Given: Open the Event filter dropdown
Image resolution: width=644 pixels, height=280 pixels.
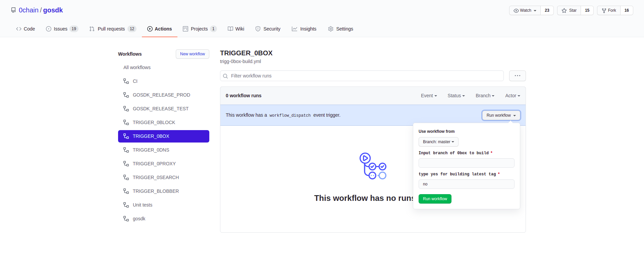Looking at the screenshot, I should (429, 96).
